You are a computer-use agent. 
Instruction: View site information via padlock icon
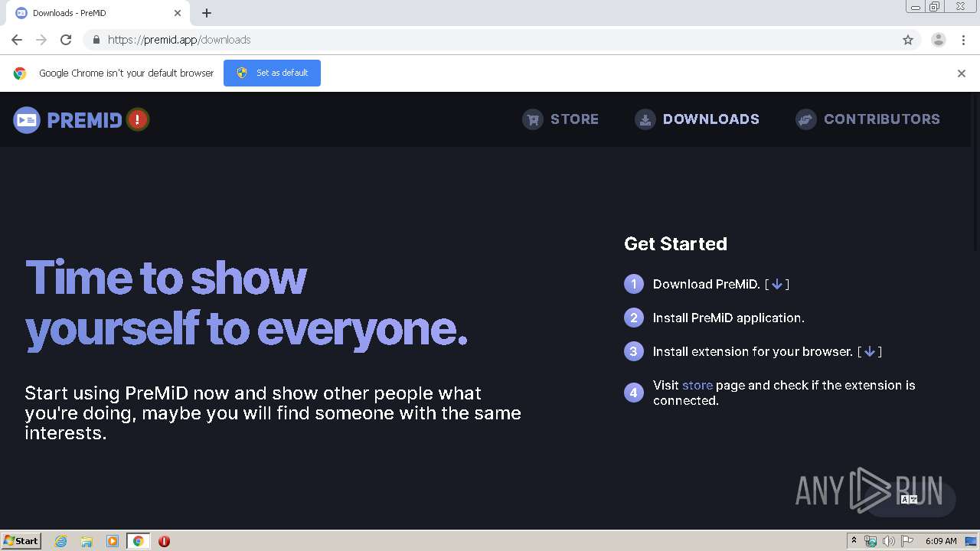(x=96, y=40)
